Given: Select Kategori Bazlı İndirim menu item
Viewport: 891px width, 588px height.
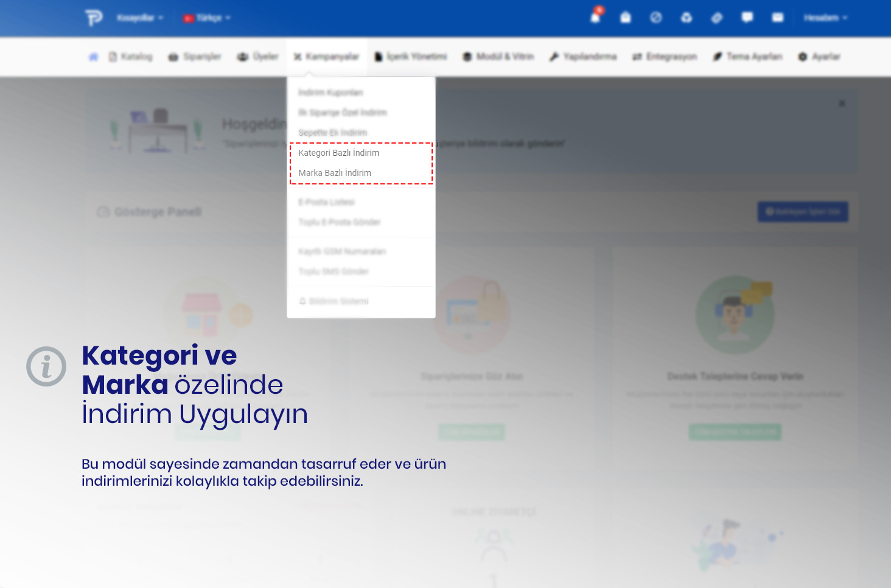Looking at the screenshot, I should (339, 153).
